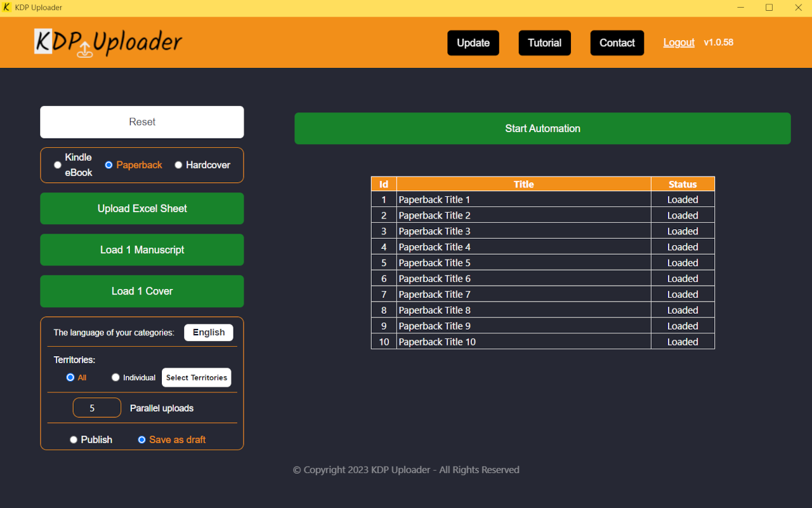Select row Paperback Title 8
The height and width of the screenshot is (508, 812).
(543, 311)
